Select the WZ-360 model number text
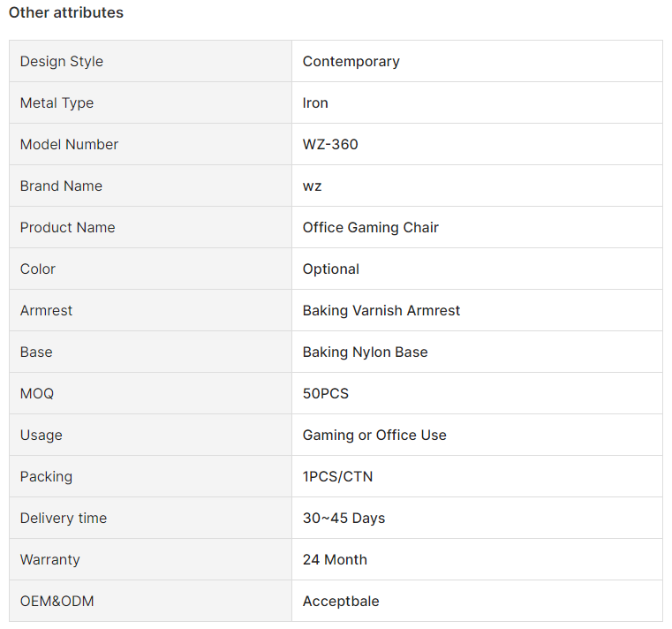672x629 pixels. point(330,144)
